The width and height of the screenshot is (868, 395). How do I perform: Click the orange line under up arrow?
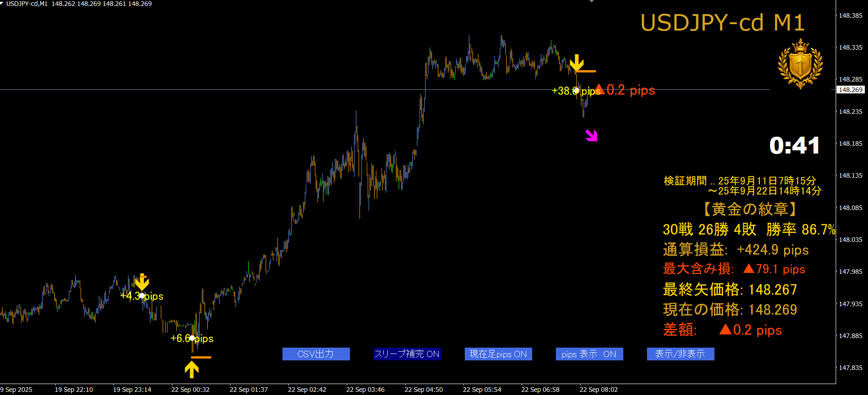201,357
